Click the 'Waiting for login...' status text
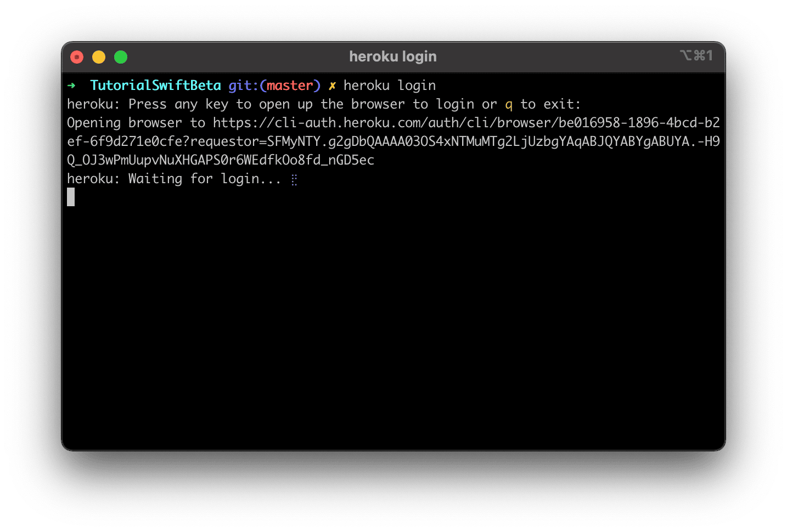 tap(205, 179)
